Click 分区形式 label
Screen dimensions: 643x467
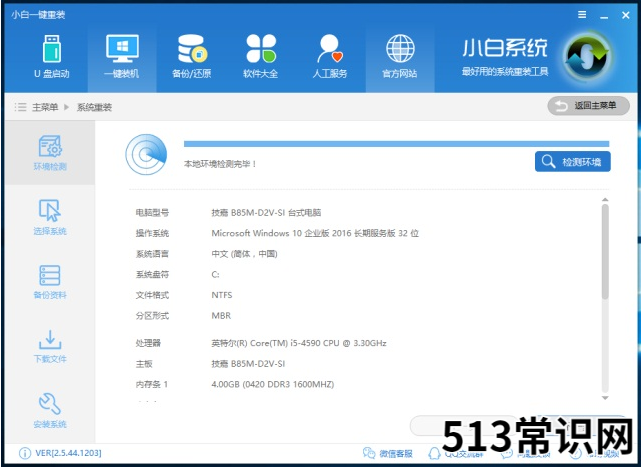(x=152, y=315)
